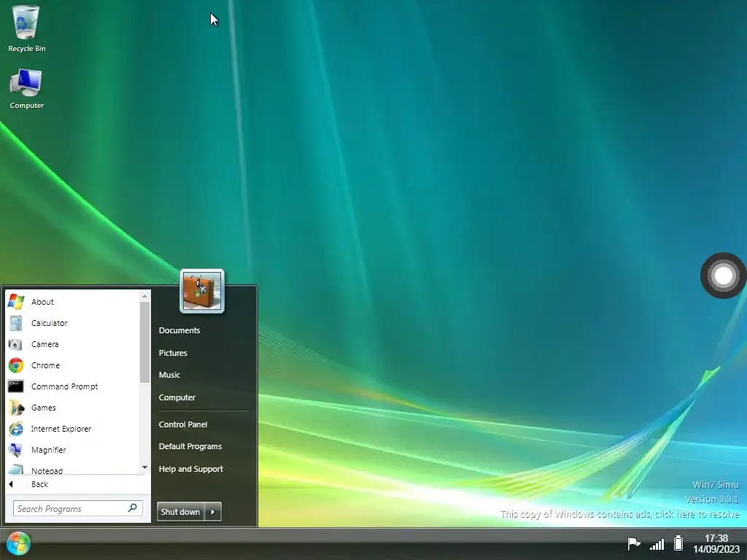This screenshot has width=747, height=560.
Task: Open Documents in the Start menu
Action: point(179,330)
